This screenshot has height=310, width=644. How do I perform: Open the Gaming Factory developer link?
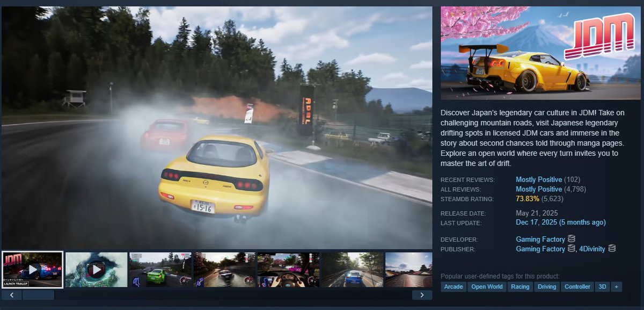click(x=540, y=239)
